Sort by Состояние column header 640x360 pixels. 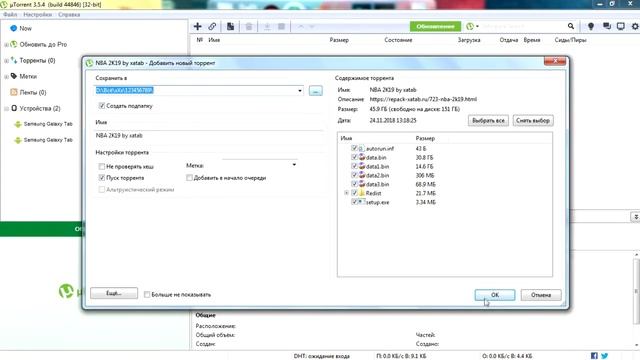point(398,40)
